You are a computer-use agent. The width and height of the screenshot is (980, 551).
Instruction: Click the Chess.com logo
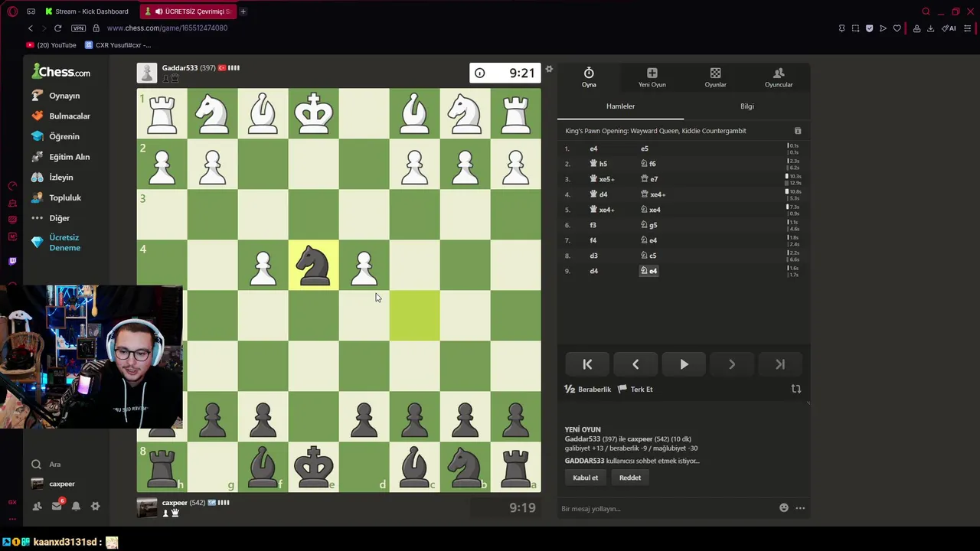[60, 72]
